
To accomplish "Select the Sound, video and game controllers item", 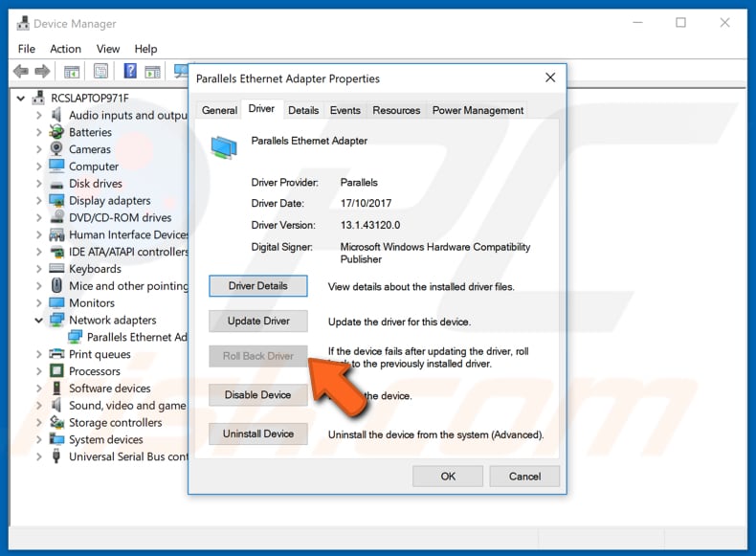I will pos(127,406).
